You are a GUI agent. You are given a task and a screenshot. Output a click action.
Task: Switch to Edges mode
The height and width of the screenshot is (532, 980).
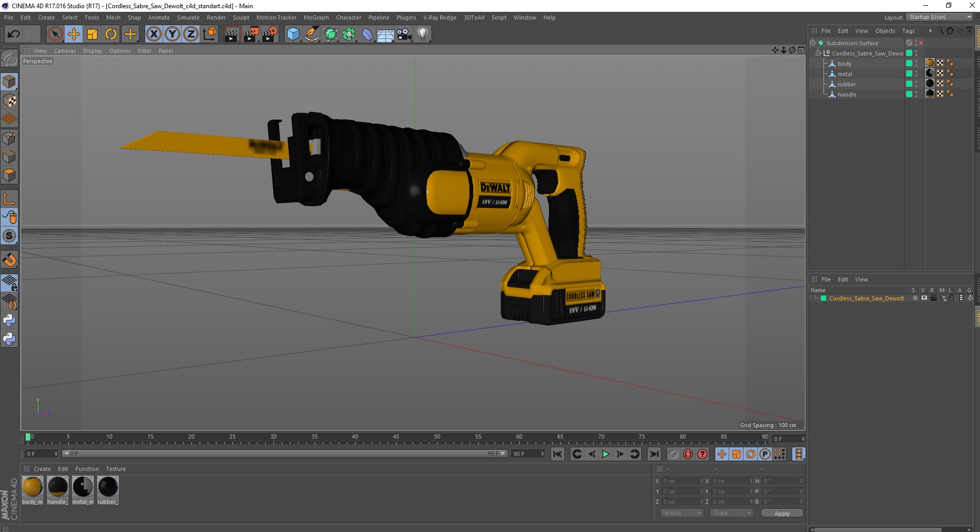[9, 157]
